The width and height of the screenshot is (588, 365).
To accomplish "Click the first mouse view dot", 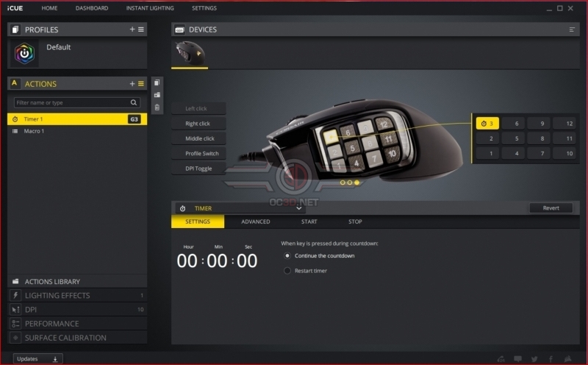I will [x=343, y=182].
